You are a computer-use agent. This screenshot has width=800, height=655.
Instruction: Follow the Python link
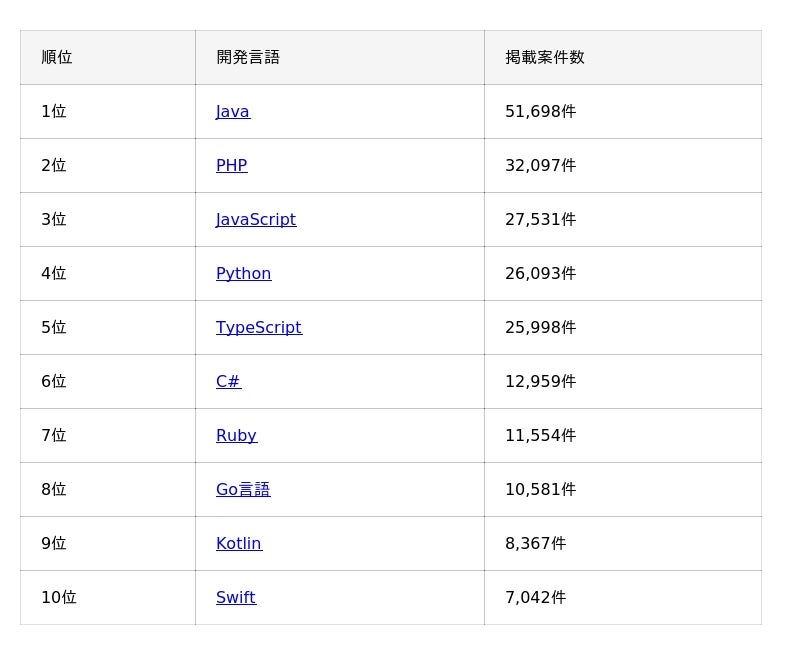(243, 274)
